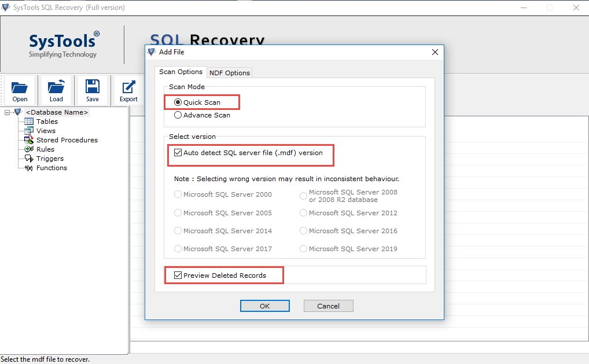Select the Triggers tree icon
Screen dimensions: 589x364
tap(29, 159)
